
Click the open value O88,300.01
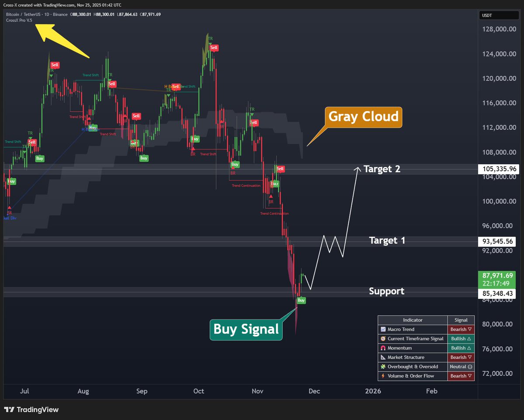click(x=80, y=14)
